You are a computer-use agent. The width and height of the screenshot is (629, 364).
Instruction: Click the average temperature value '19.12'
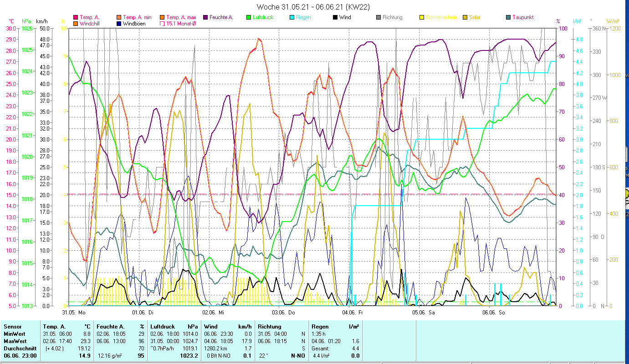[x=84, y=349]
